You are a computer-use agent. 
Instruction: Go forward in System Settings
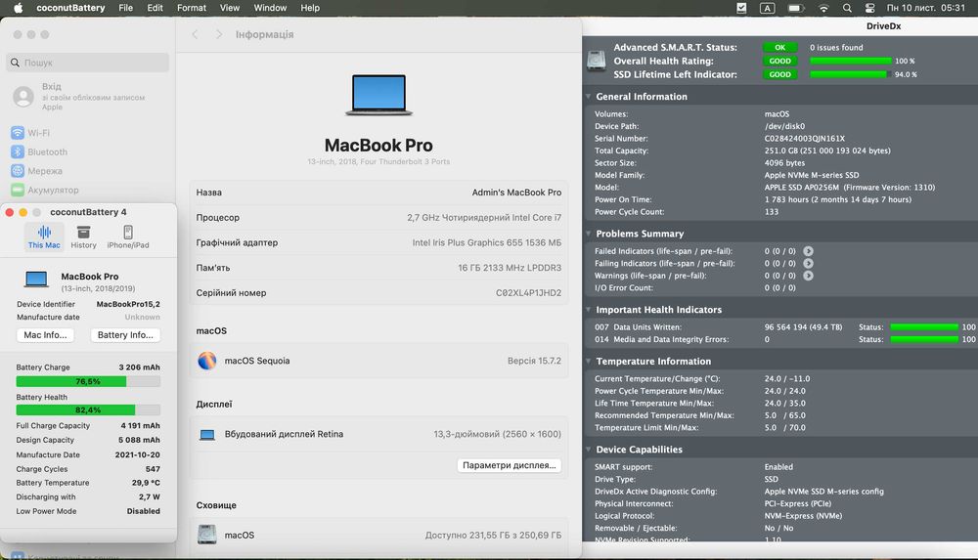pos(218,34)
